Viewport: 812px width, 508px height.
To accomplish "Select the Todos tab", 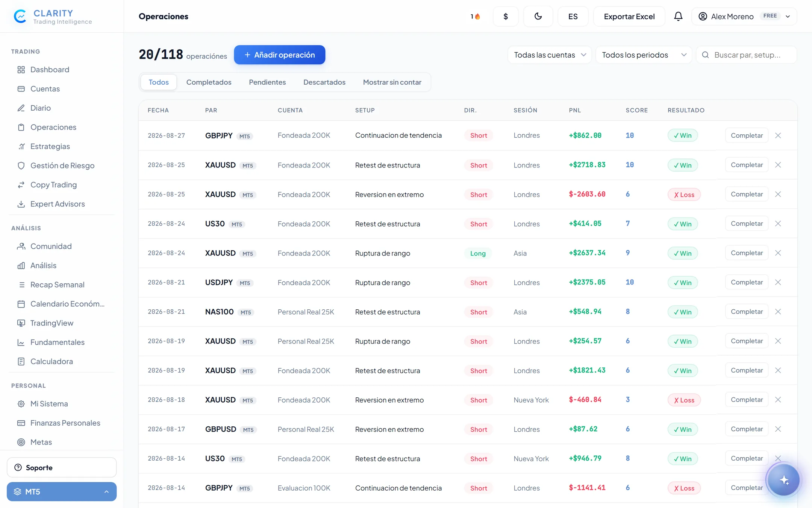I will tap(159, 82).
